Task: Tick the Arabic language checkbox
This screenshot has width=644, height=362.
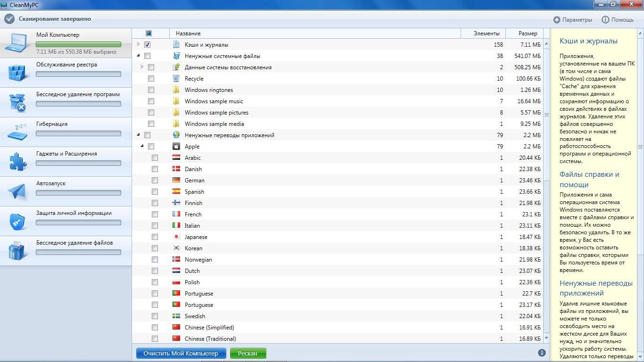Action: [x=155, y=158]
